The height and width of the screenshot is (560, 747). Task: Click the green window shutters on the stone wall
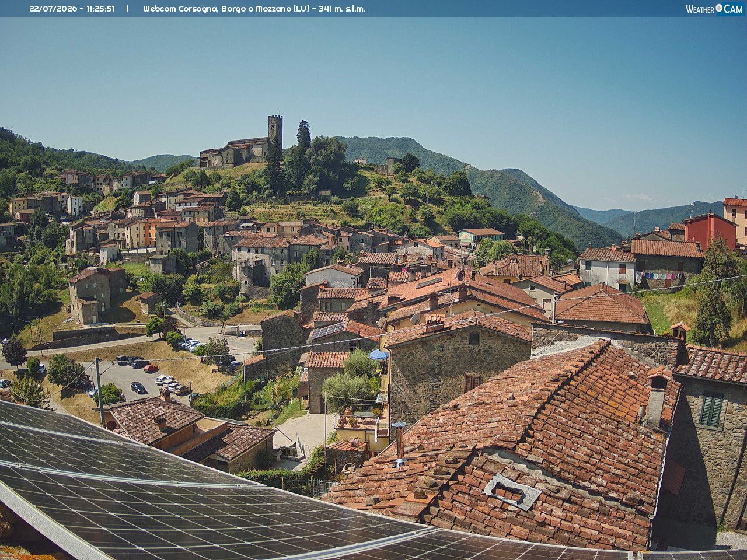coord(711,409)
